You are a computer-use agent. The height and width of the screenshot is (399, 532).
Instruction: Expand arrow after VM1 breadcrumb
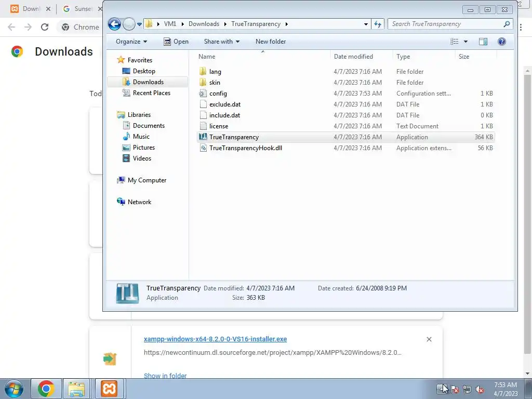point(182,24)
